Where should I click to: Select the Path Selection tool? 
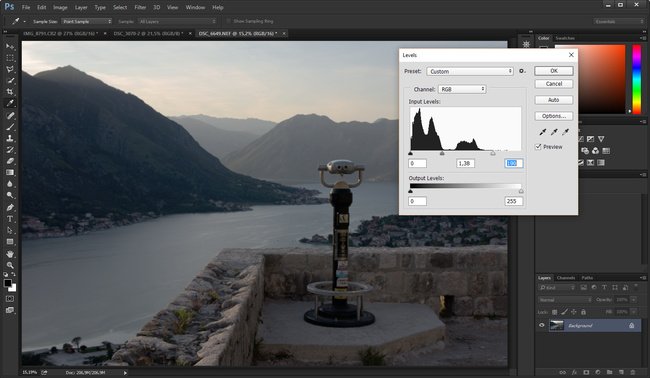pyautogui.click(x=10, y=230)
